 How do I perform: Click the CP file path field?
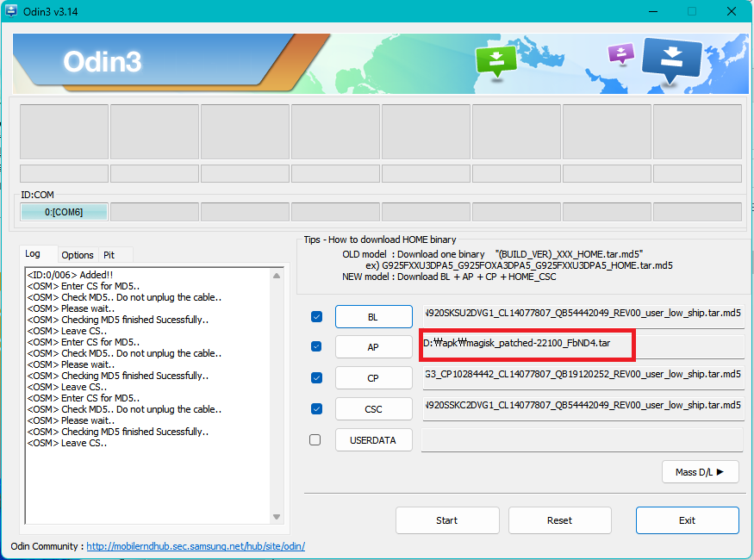tap(583, 376)
